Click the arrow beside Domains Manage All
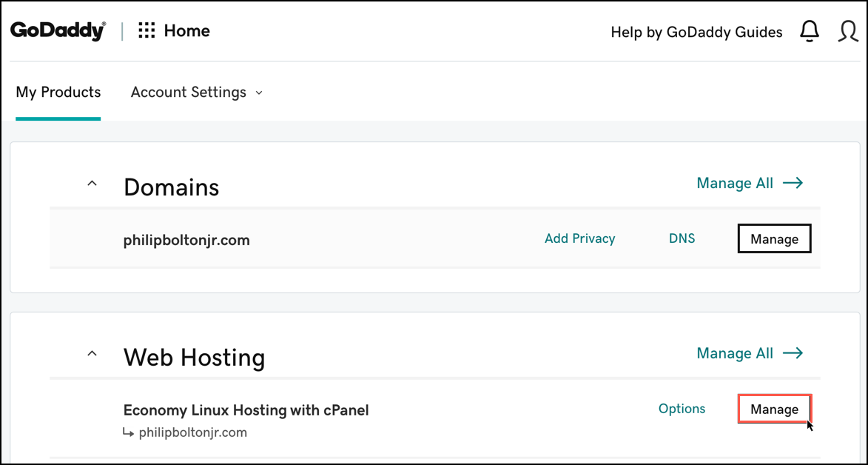The width and height of the screenshot is (868, 465). click(793, 183)
